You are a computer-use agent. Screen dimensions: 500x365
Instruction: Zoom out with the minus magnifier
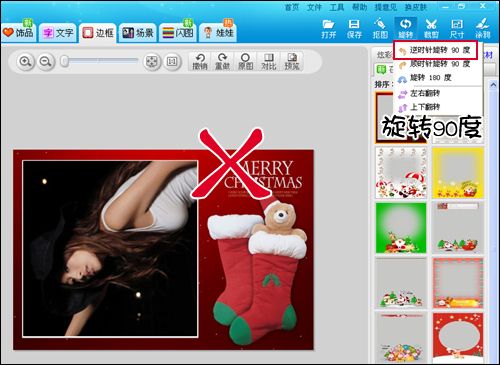tap(46, 62)
